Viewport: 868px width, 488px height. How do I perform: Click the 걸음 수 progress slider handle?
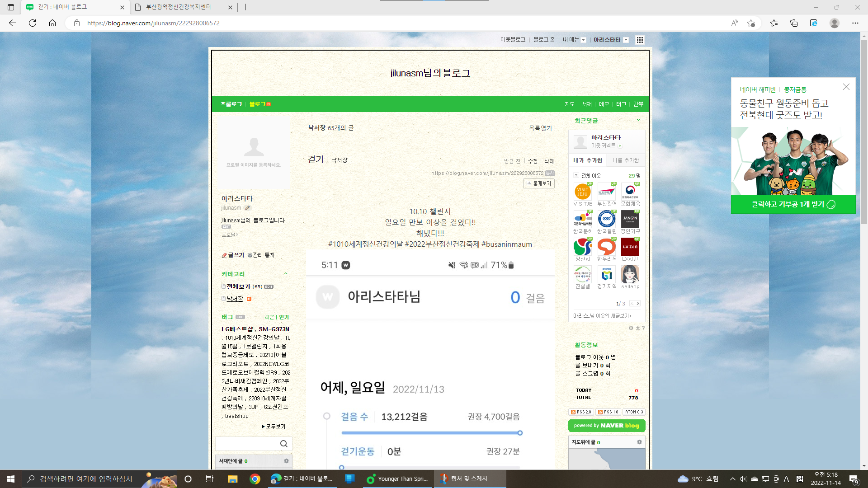(520, 433)
